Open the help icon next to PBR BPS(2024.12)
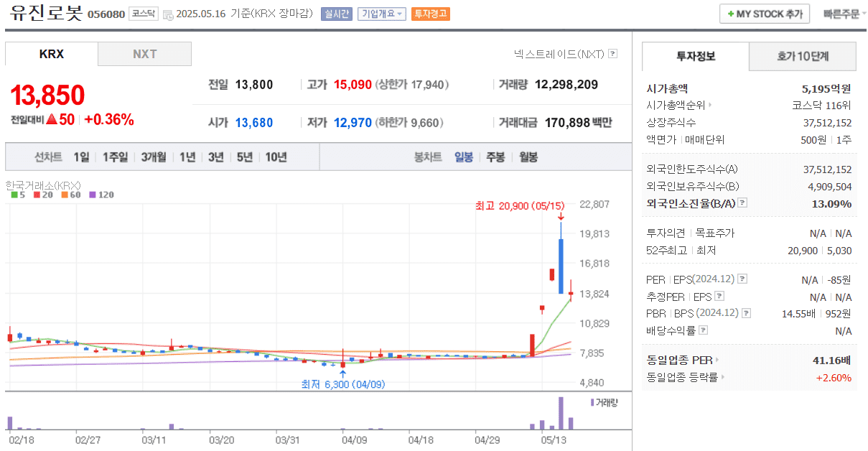 (x=747, y=313)
